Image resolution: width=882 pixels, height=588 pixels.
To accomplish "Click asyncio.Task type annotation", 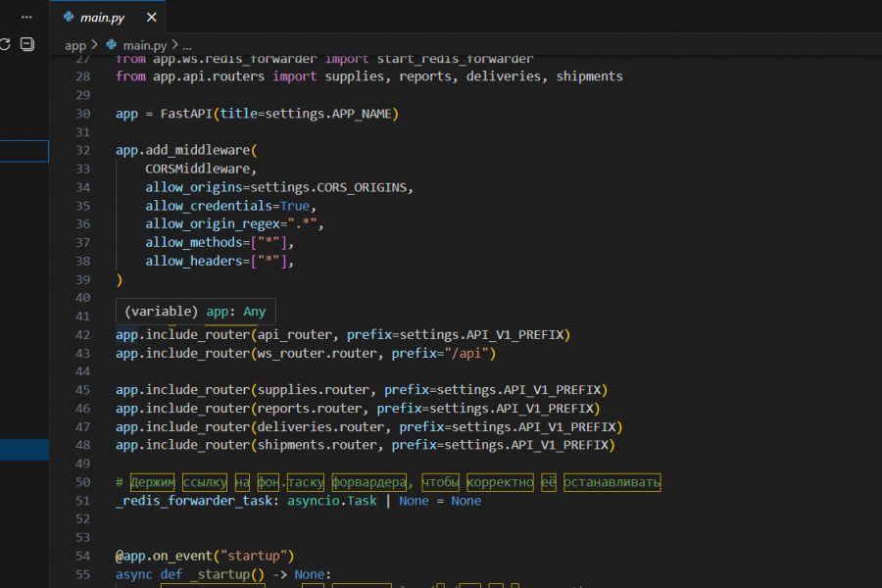I will (x=332, y=501).
